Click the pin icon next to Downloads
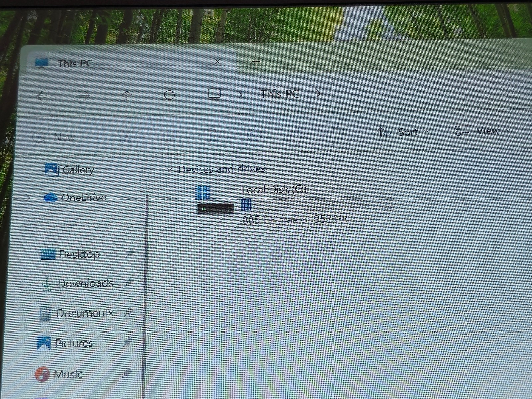 [129, 283]
